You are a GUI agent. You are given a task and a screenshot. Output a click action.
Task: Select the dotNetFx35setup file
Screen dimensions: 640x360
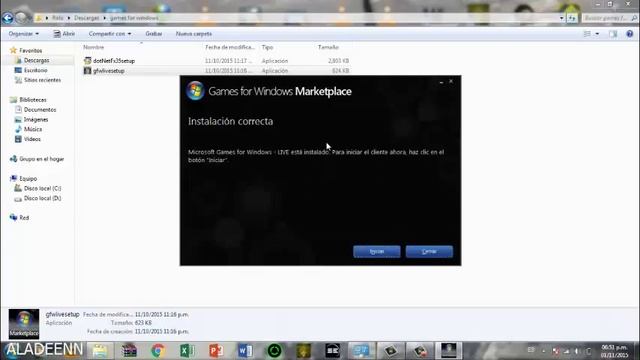(114, 61)
